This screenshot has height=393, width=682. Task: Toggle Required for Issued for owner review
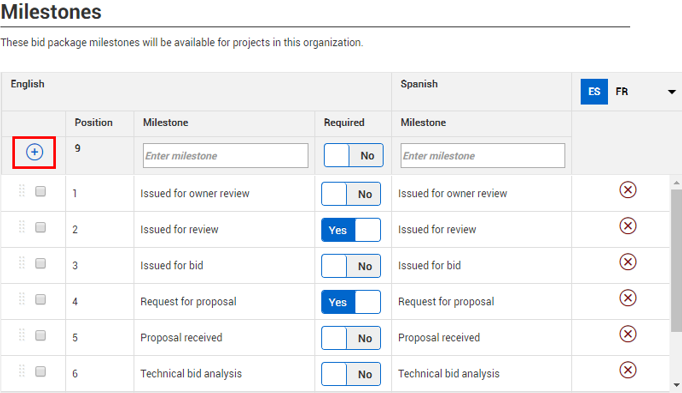351,194
